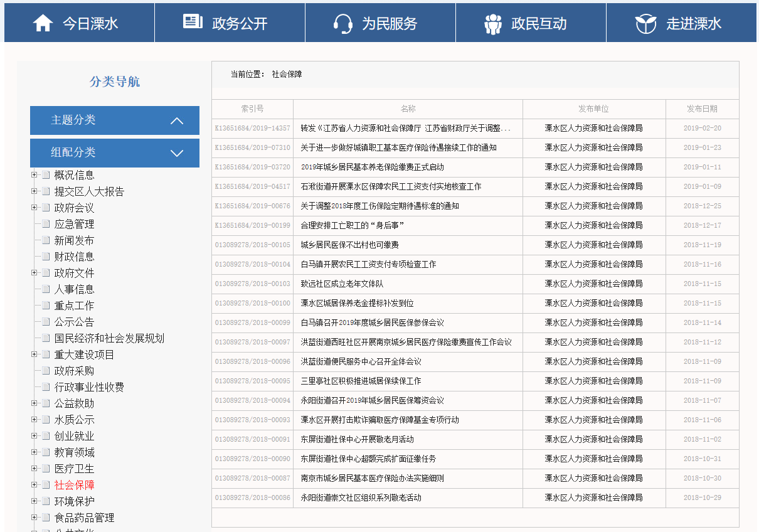Click the sprout icon beside 走进溧水

(x=645, y=23)
